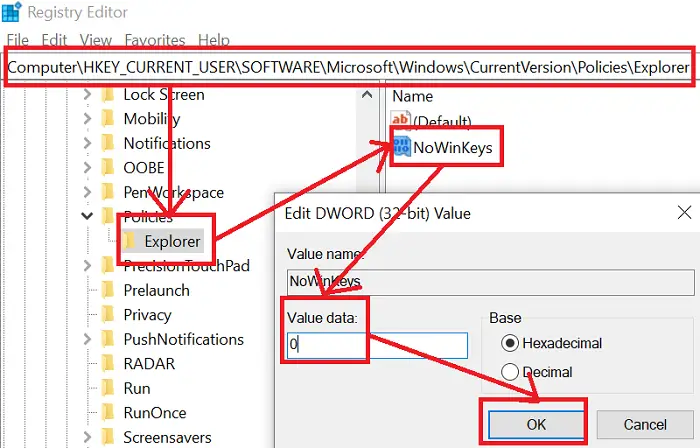Cancel the Edit DWORD dialog
This screenshot has width=700, height=448.
click(x=645, y=424)
